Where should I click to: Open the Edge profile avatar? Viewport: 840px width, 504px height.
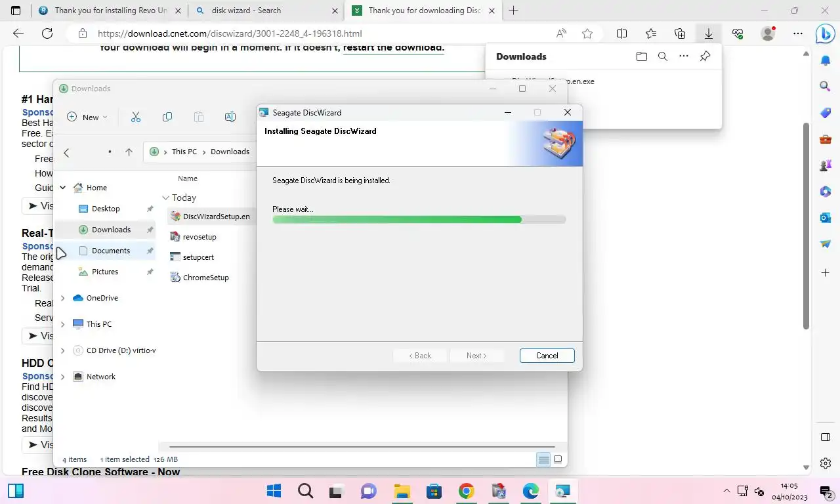point(767,33)
